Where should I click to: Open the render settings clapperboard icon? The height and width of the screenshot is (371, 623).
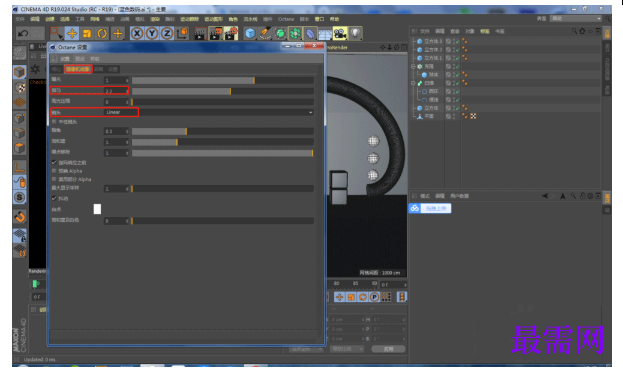230,33
